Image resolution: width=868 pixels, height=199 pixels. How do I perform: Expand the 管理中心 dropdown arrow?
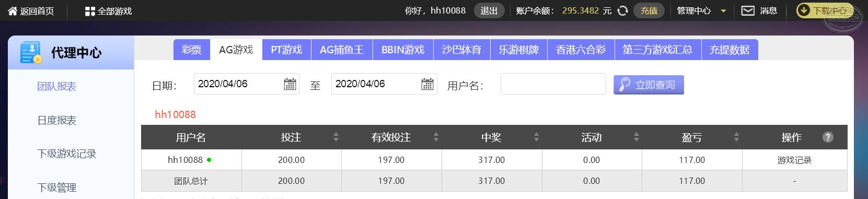(x=723, y=11)
